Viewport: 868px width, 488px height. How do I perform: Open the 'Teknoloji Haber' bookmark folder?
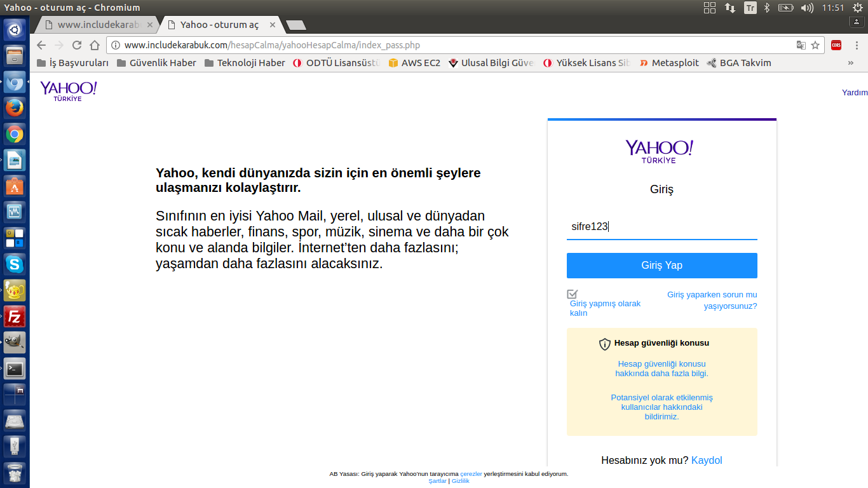(245, 63)
